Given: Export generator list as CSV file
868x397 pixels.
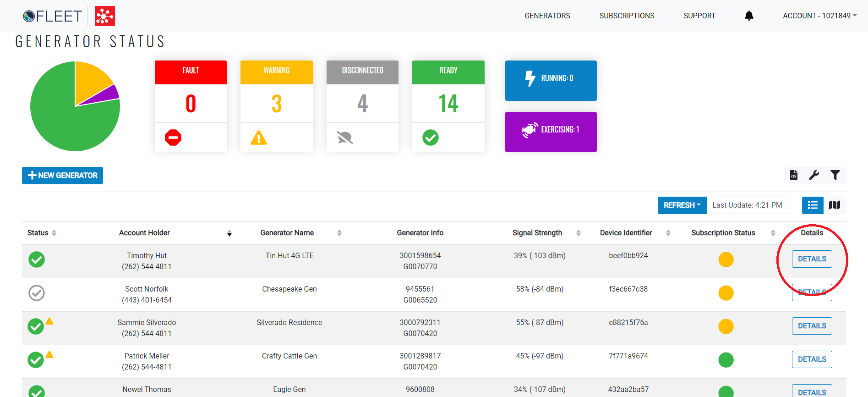Looking at the screenshot, I should (794, 175).
